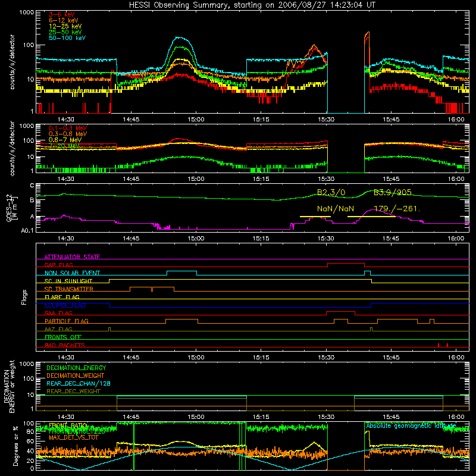476x476 pixels.
Task: Click the raised NON_SOLAR_EVENT segment near 14:57
Action: (181, 271)
